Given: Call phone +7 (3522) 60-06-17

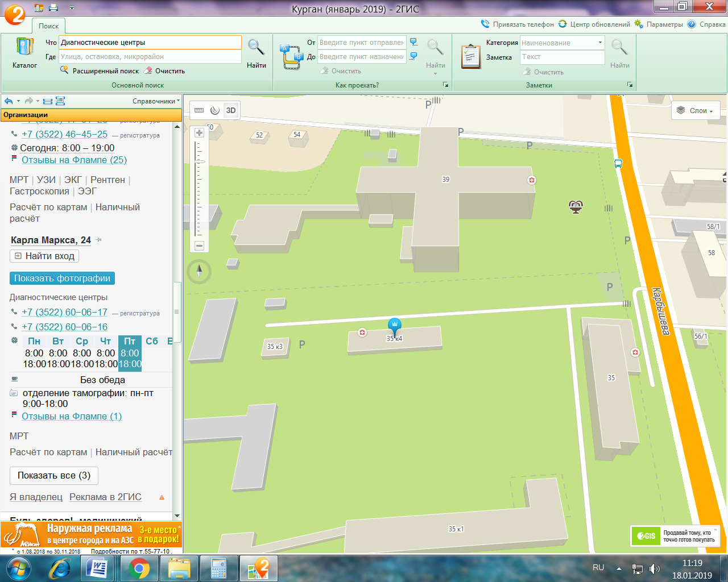Looking at the screenshot, I should click(x=64, y=312).
